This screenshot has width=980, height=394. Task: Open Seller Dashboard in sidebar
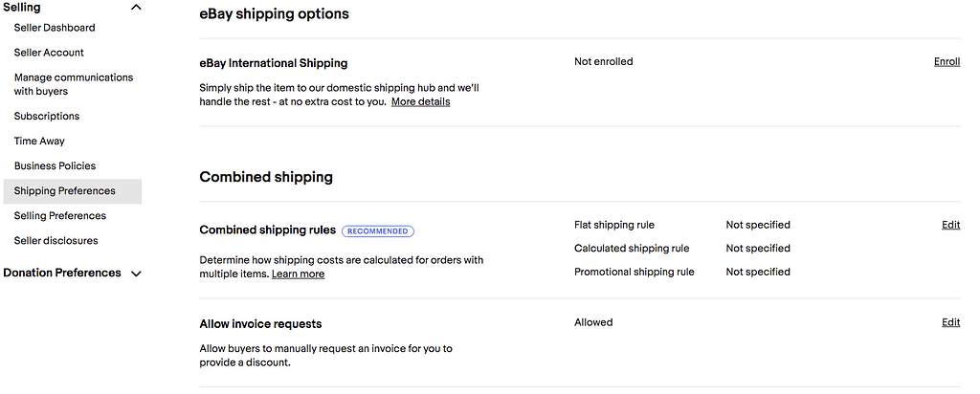point(55,28)
